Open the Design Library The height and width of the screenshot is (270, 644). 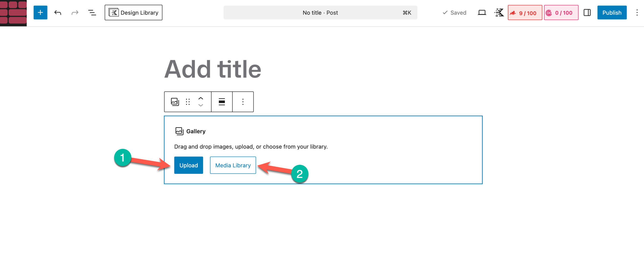click(x=133, y=13)
